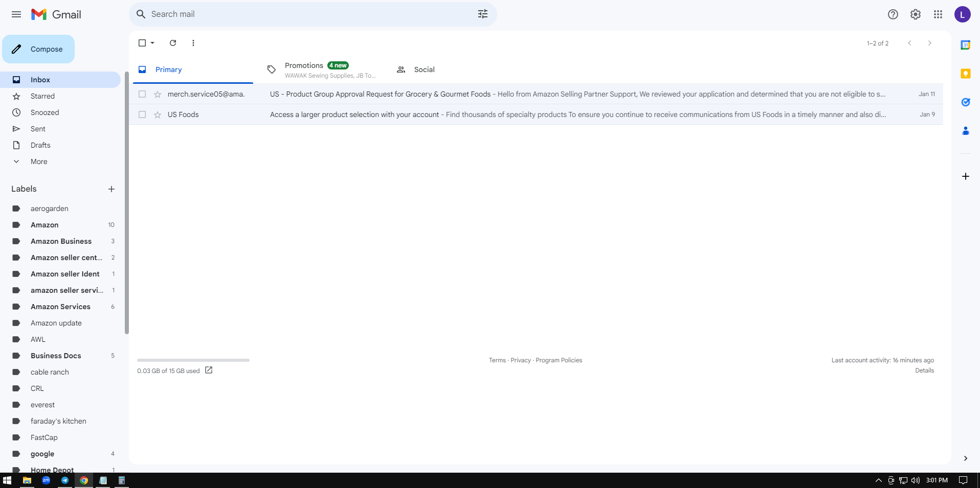Open the Terms link
Screen dimensions: 980x488
pyautogui.click(x=497, y=360)
